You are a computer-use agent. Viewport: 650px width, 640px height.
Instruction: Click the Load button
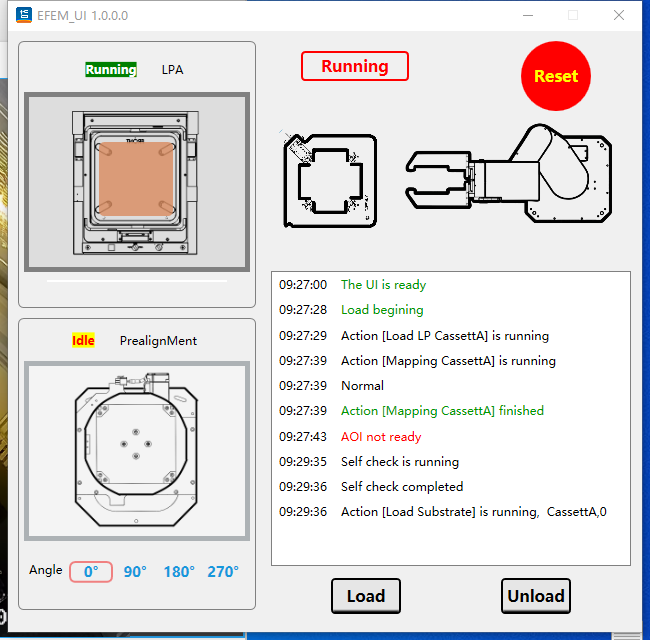(x=366, y=596)
